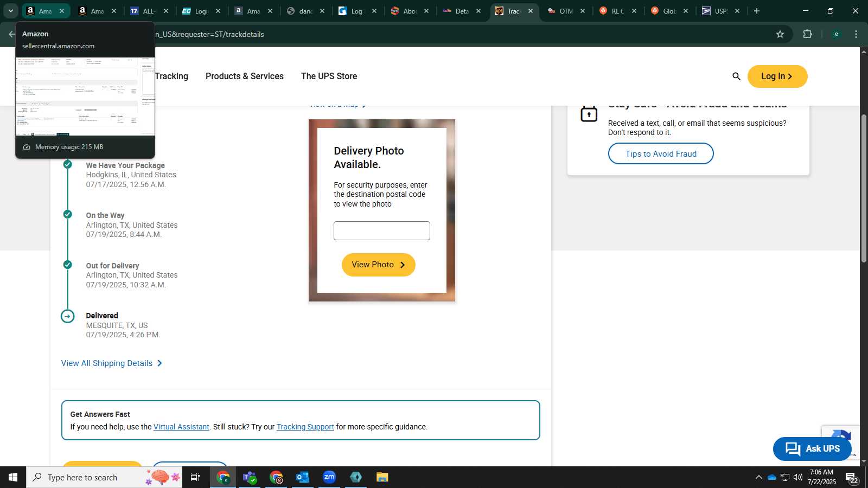Image resolution: width=868 pixels, height=488 pixels.
Task: Click the Log In button
Action: [x=777, y=76]
